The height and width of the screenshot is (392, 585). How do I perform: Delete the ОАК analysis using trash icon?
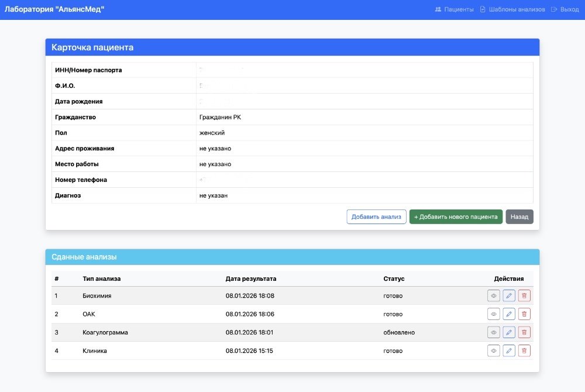click(x=524, y=314)
